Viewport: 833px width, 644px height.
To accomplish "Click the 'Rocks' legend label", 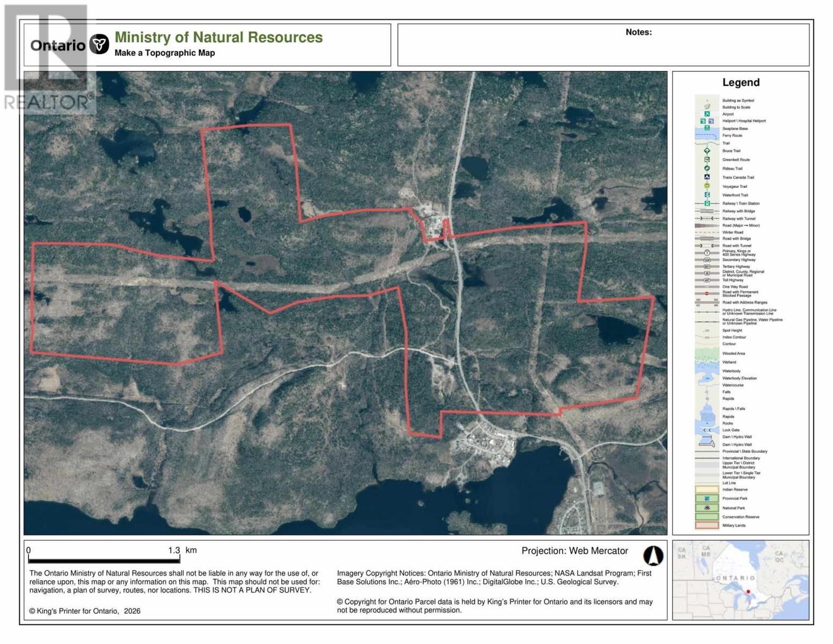I will [x=728, y=423].
